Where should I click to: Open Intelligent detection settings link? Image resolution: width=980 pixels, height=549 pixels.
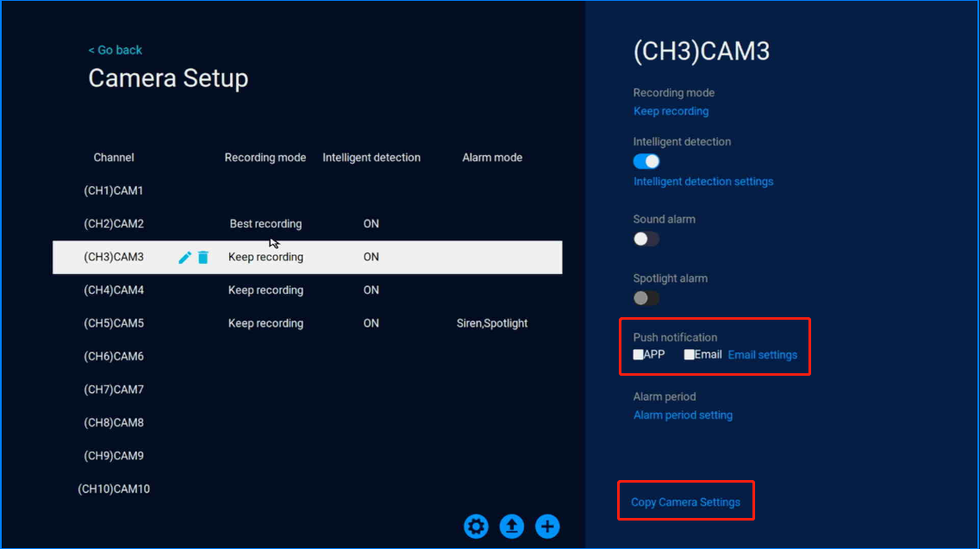coord(703,182)
